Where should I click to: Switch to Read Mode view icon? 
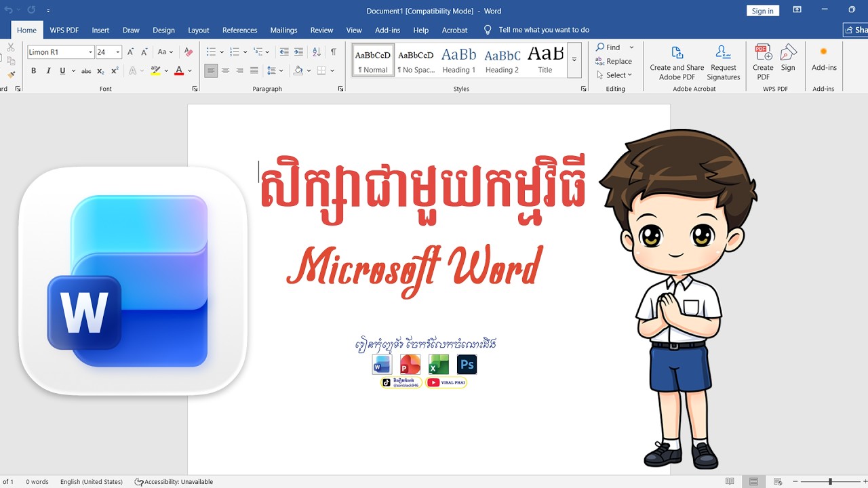tap(730, 482)
